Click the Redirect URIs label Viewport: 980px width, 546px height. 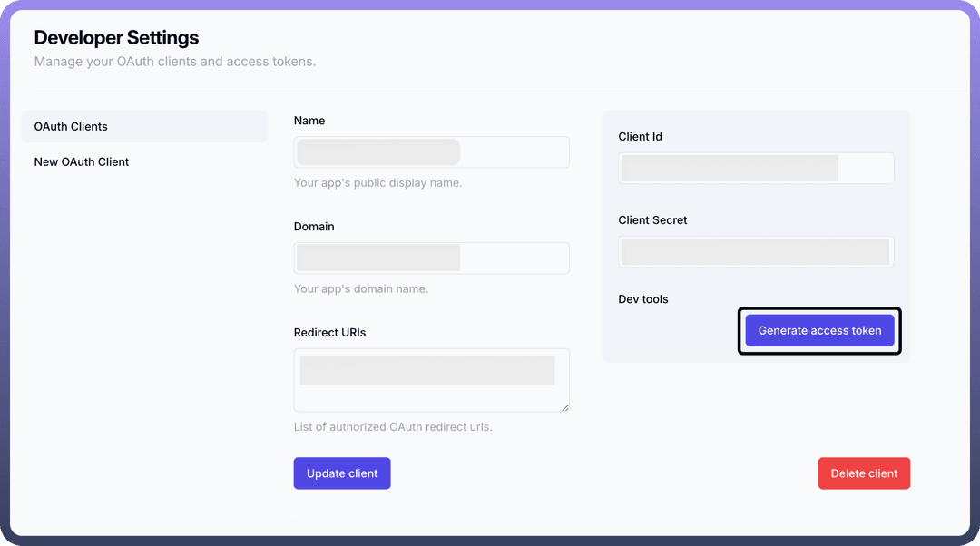tap(329, 333)
